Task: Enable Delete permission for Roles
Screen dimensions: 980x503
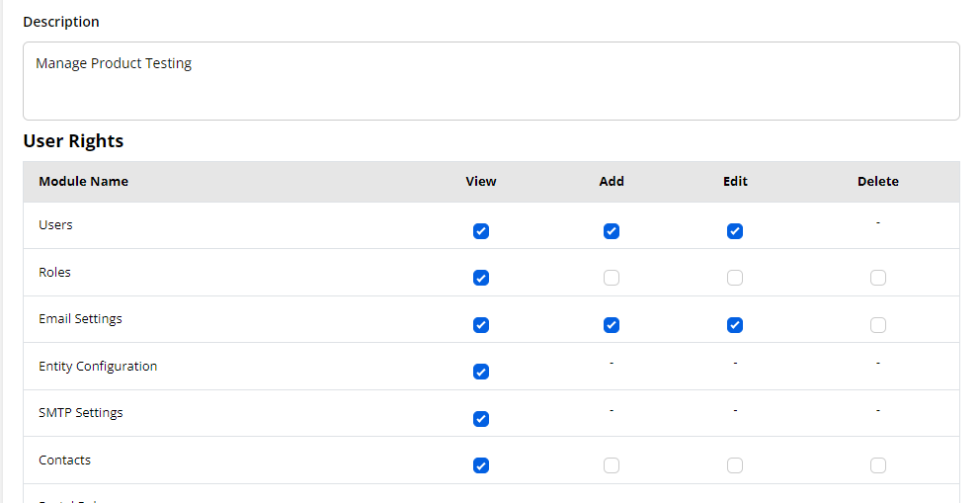Action: (x=878, y=278)
